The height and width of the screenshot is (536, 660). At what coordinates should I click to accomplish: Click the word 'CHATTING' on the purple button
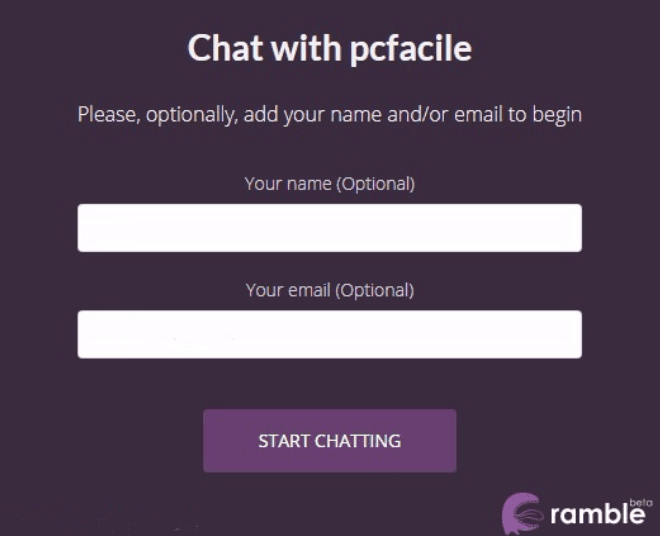tap(356, 441)
